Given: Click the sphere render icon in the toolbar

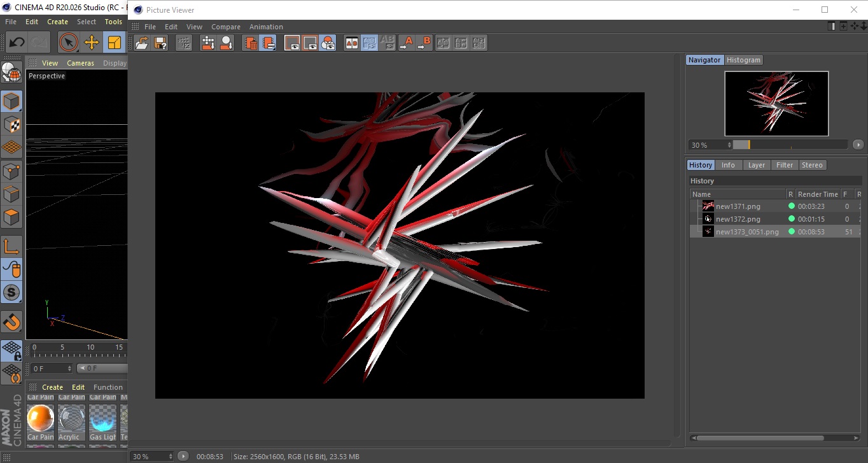Looking at the screenshot, I should pyautogui.click(x=226, y=43).
